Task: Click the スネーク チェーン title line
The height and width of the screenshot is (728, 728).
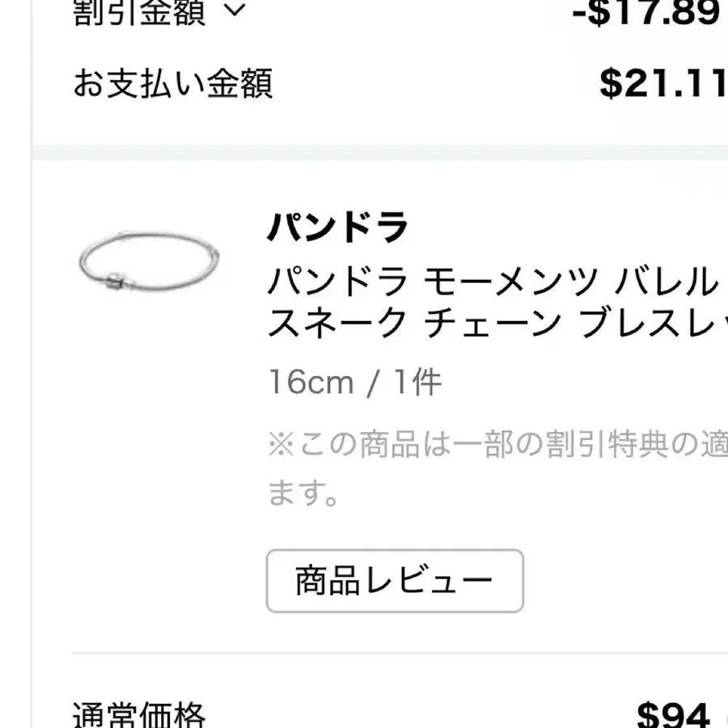Action: point(493,324)
